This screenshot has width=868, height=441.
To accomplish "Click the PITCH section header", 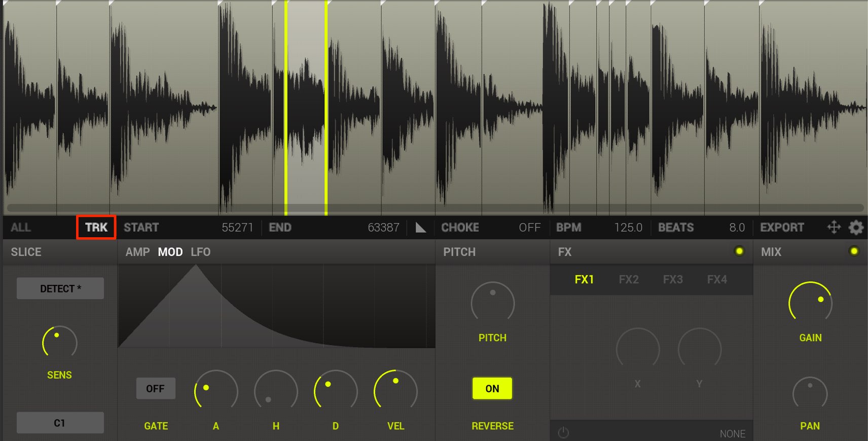I will tap(459, 252).
